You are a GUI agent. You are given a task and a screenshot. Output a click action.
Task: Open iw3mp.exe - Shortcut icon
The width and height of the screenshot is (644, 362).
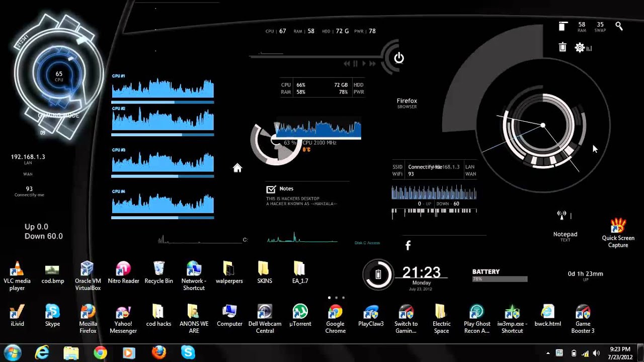tap(512, 319)
